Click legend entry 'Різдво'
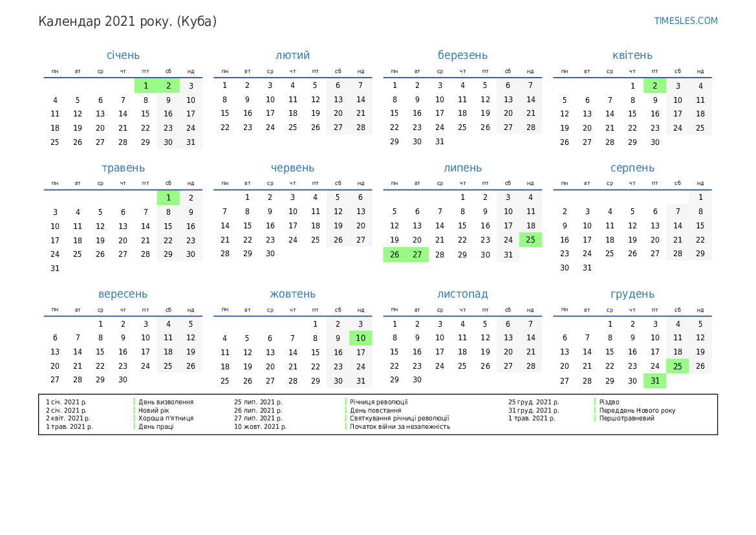Image resolution: width=756 pixels, height=535 pixels. (609, 402)
